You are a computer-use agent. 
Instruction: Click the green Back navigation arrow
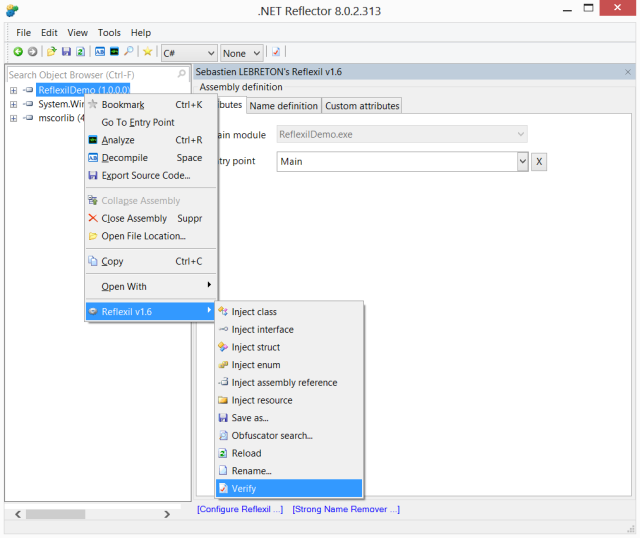click(x=18, y=52)
